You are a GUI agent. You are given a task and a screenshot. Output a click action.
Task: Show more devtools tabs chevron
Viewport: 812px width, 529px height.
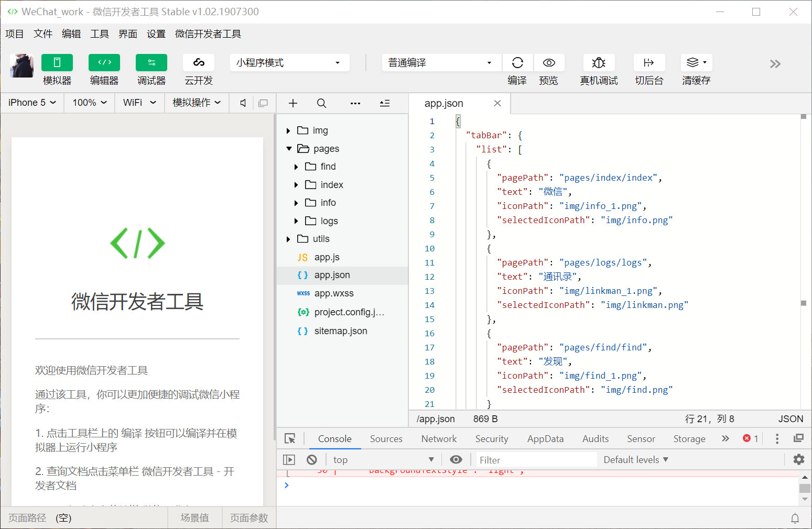726,438
